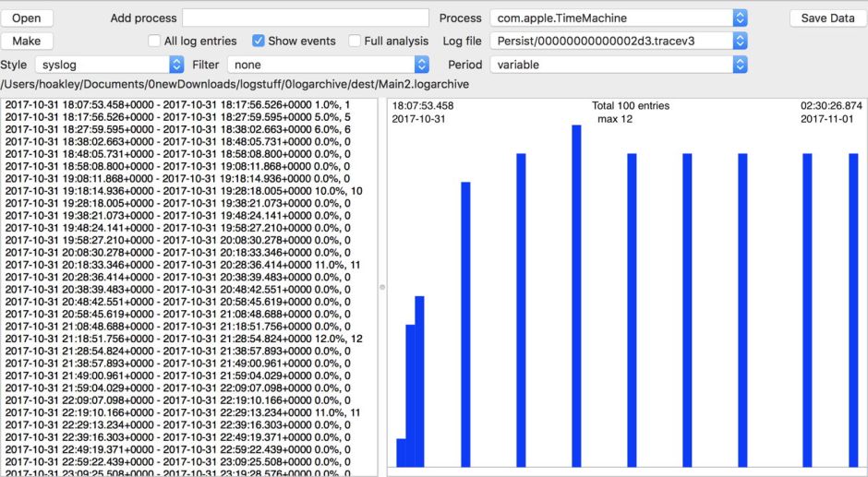Uncheck the Show events checkbox

259,42
